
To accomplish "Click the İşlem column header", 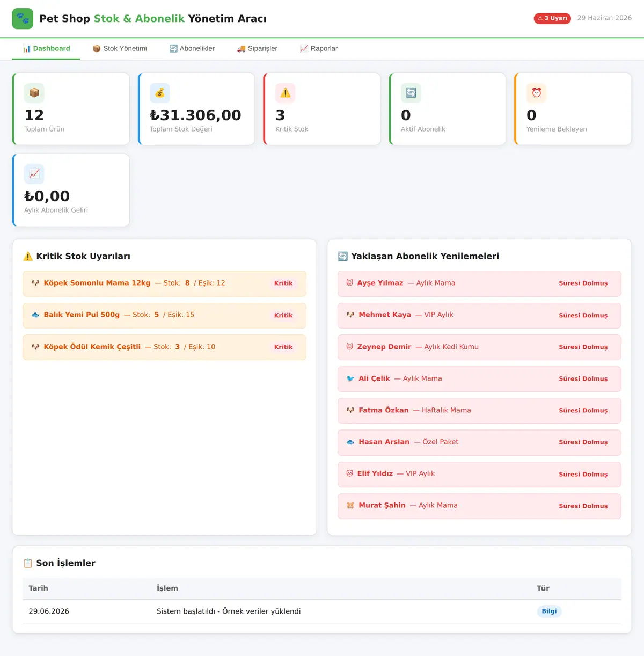I will 167,588.
